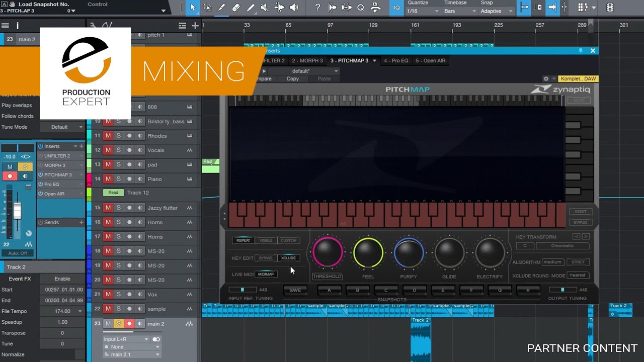Select the 3 - PITCHMAP 3 tab
Viewport: 644px width, 362px height.
coord(349,61)
